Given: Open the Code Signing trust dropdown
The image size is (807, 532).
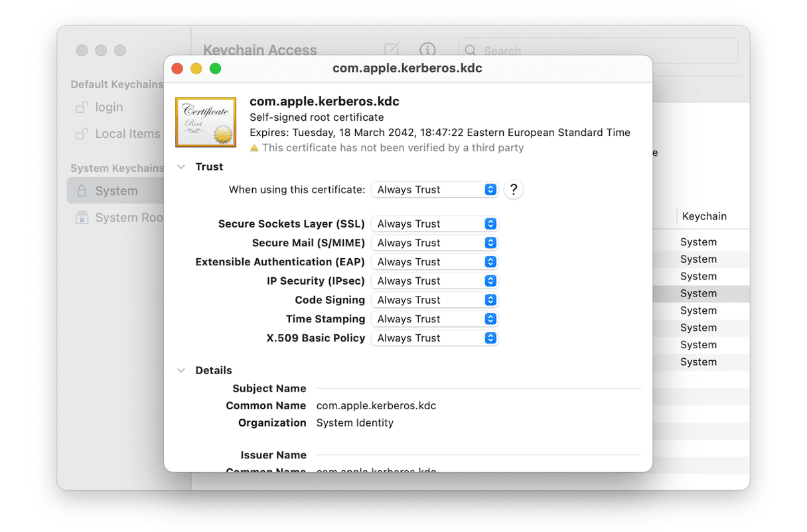Looking at the screenshot, I should 434,300.
